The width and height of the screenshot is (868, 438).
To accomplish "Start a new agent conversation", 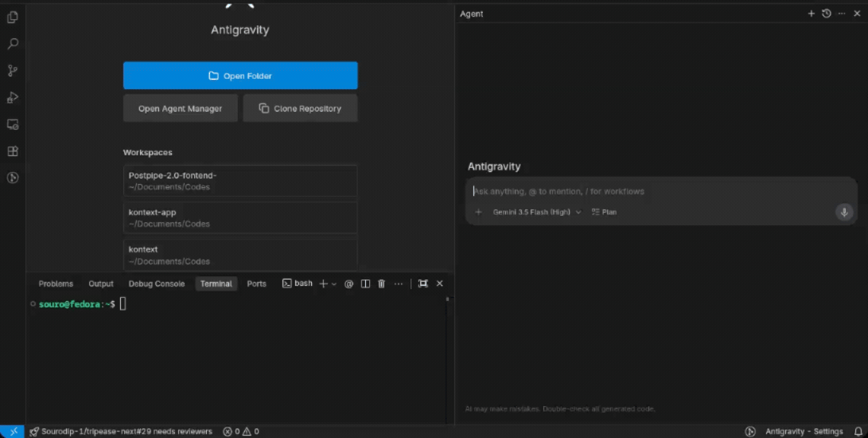I will pos(811,14).
